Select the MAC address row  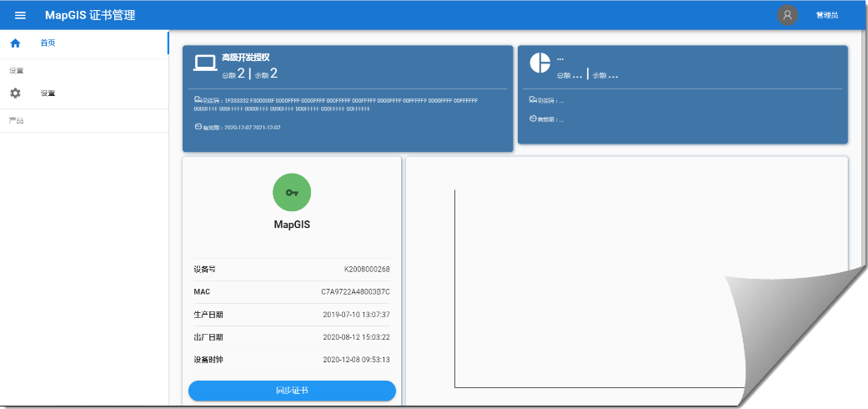click(291, 292)
